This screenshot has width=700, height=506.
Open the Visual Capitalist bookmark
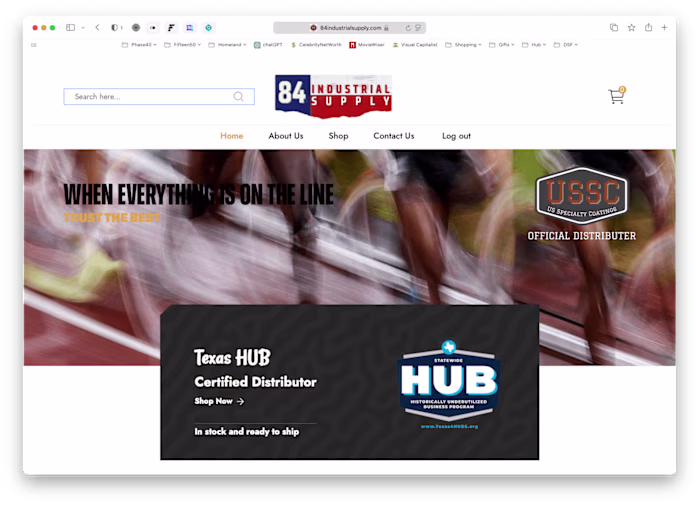[415, 45]
